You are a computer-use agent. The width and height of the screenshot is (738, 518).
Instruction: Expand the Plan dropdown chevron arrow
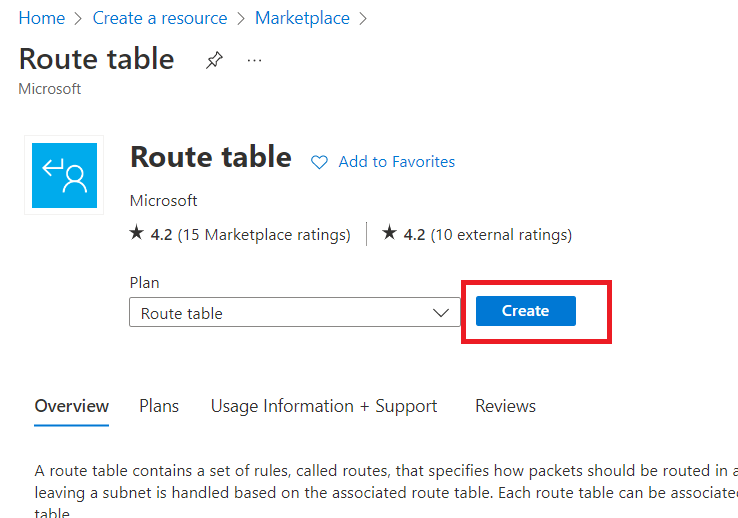441,313
